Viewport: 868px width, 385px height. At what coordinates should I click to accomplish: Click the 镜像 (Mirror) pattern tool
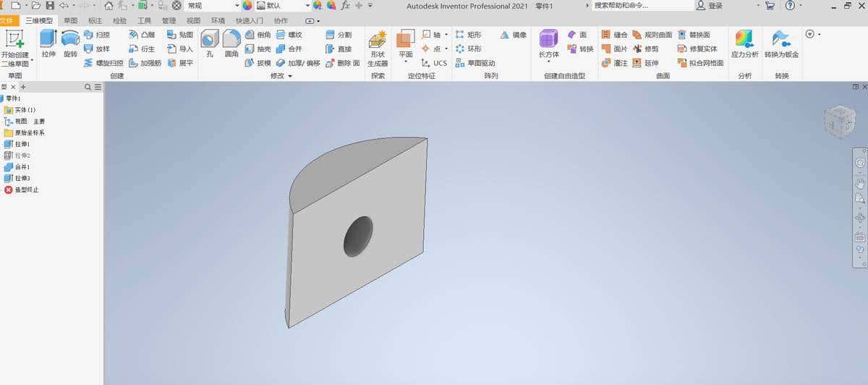(x=513, y=35)
